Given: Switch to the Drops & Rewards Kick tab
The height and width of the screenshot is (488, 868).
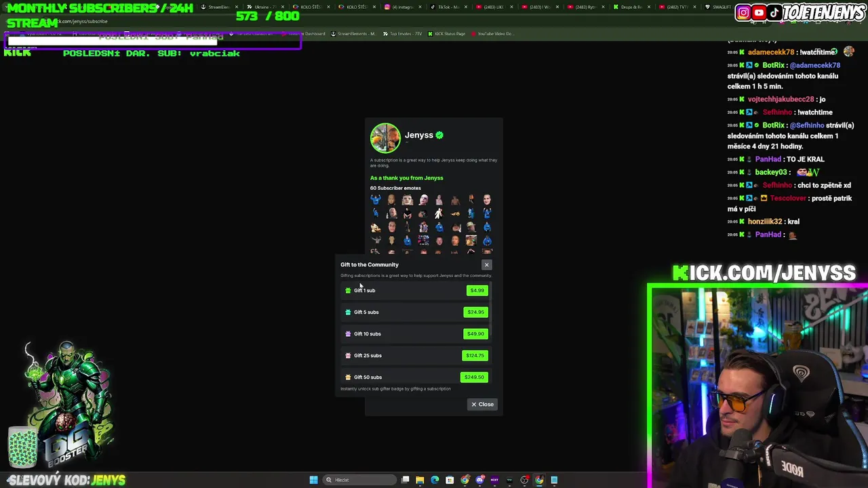Looking at the screenshot, I should (631, 7).
